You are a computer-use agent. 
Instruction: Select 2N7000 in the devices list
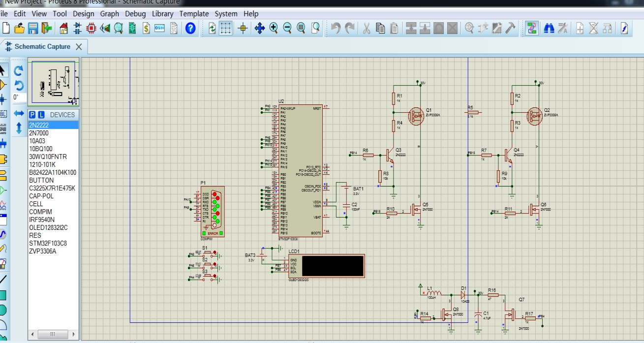(53, 133)
